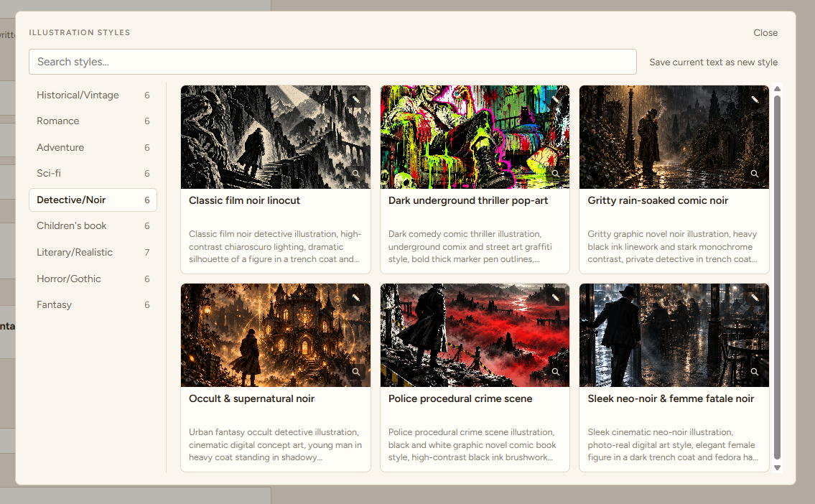Click description starting 'Dark comedy comic thriller'
Image resolution: width=815 pixels, height=504 pixels.
coord(470,247)
